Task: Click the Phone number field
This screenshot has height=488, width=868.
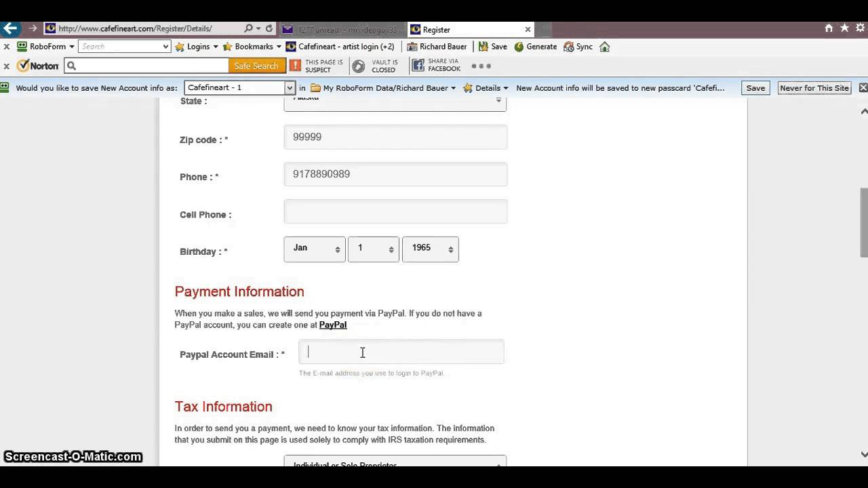Action: [395, 174]
